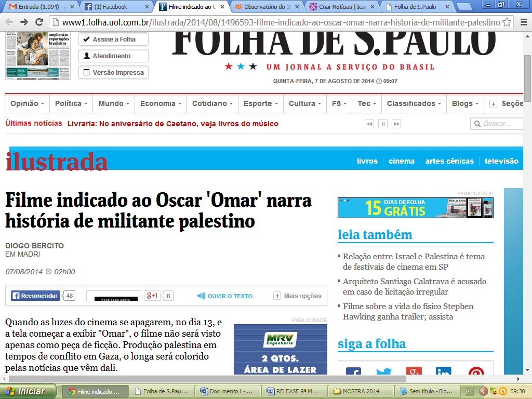Open the Cultura dropdown menu
The image size is (532, 399).
(304, 103)
